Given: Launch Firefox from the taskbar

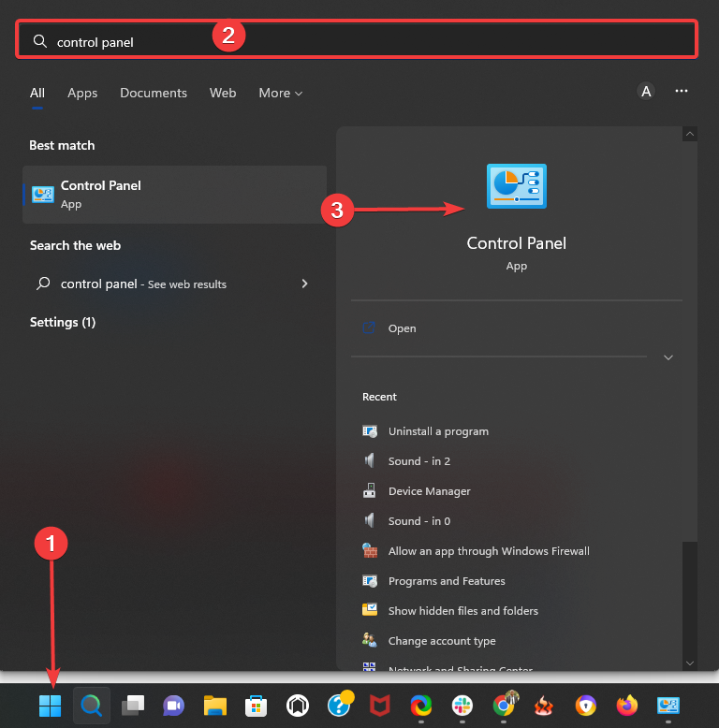Looking at the screenshot, I should (627, 706).
